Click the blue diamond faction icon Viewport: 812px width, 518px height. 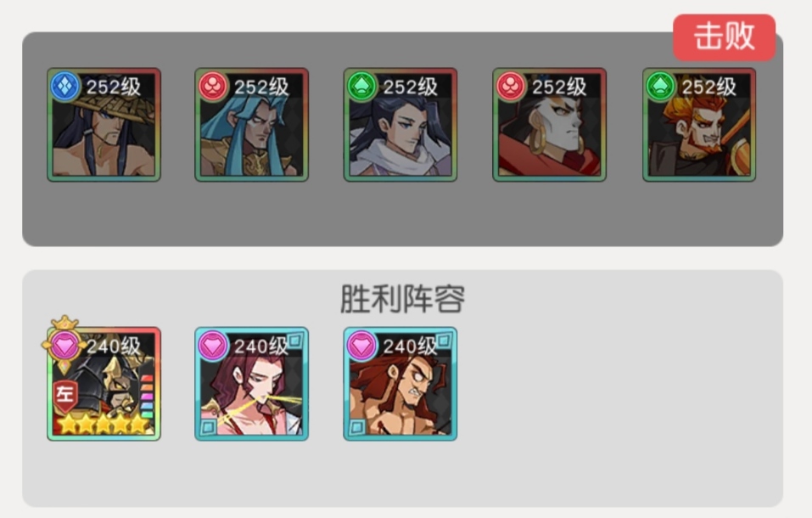[x=65, y=86]
